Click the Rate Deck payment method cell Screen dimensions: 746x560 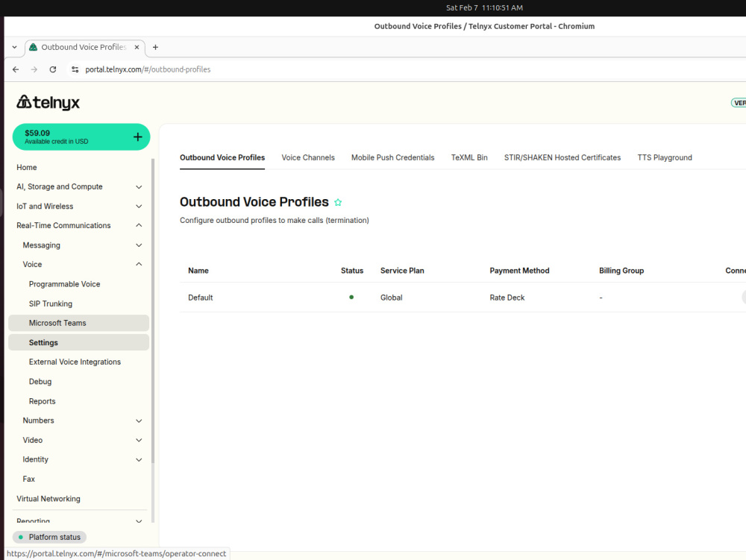(507, 298)
